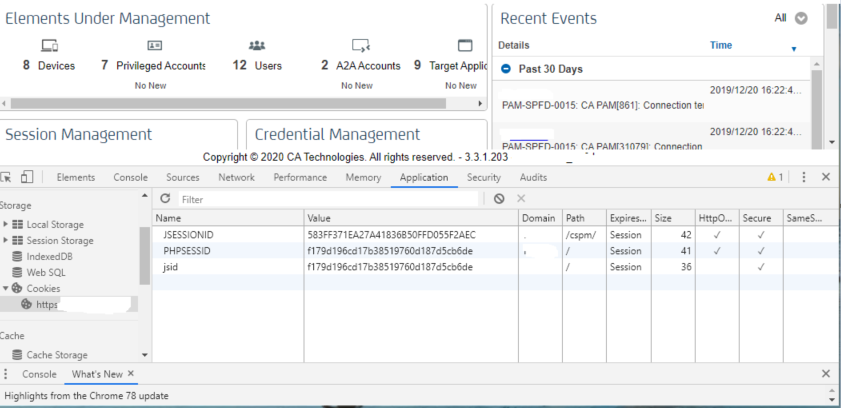The width and height of the screenshot is (841, 408).
Task: Open the DevTools three-dot customize menu
Action: point(803,177)
